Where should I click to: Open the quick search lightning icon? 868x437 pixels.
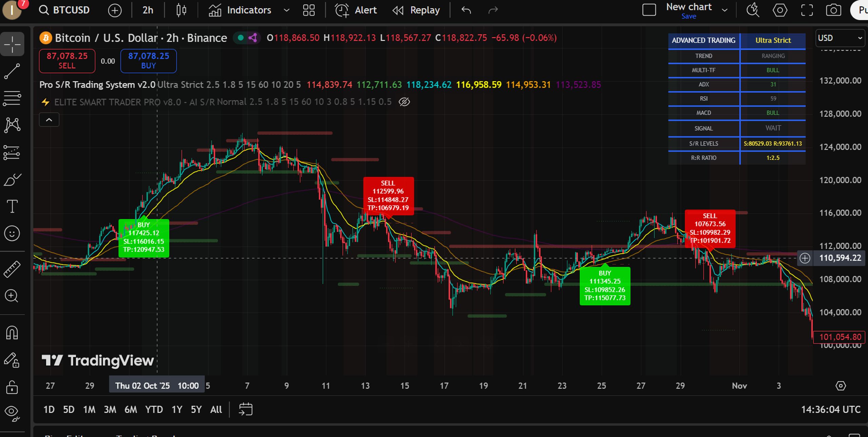tap(753, 10)
